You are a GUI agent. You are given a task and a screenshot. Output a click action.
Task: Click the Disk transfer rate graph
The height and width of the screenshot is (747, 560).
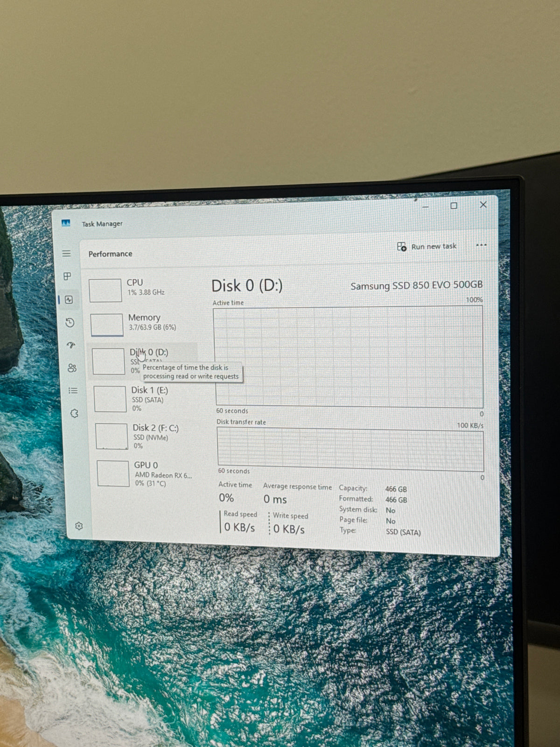(350, 450)
